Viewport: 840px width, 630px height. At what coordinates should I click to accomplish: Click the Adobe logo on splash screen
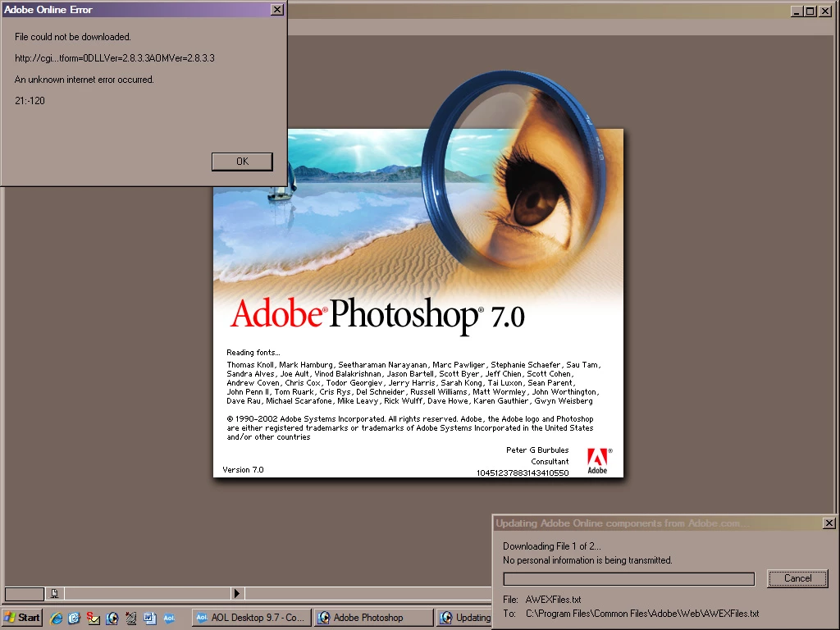[598, 461]
